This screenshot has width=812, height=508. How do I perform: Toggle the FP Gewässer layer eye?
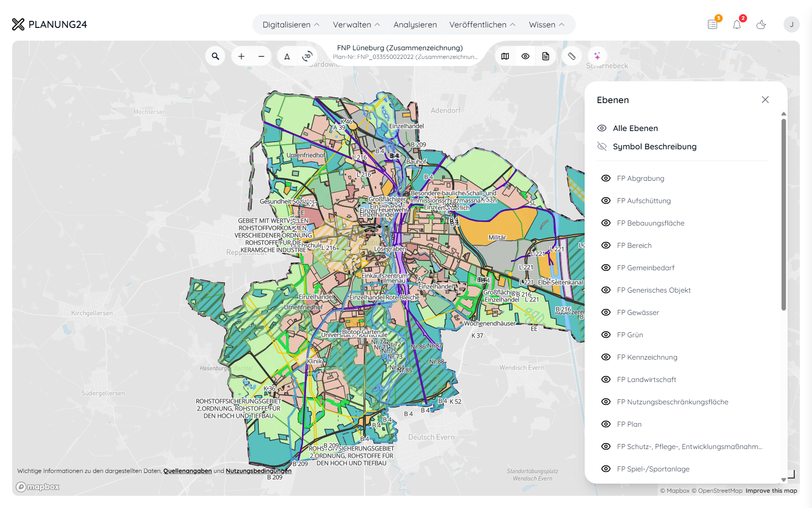pos(606,312)
